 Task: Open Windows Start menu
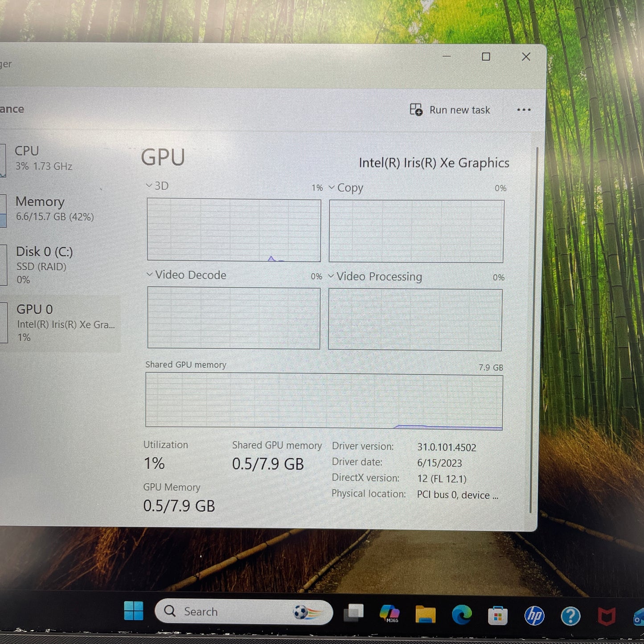tap(134, 611)
